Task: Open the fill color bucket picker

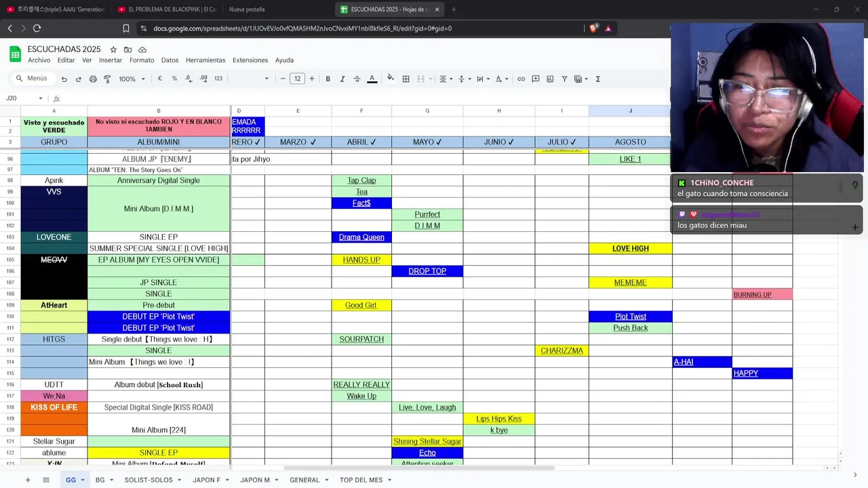Action: (x=391, y=79)
